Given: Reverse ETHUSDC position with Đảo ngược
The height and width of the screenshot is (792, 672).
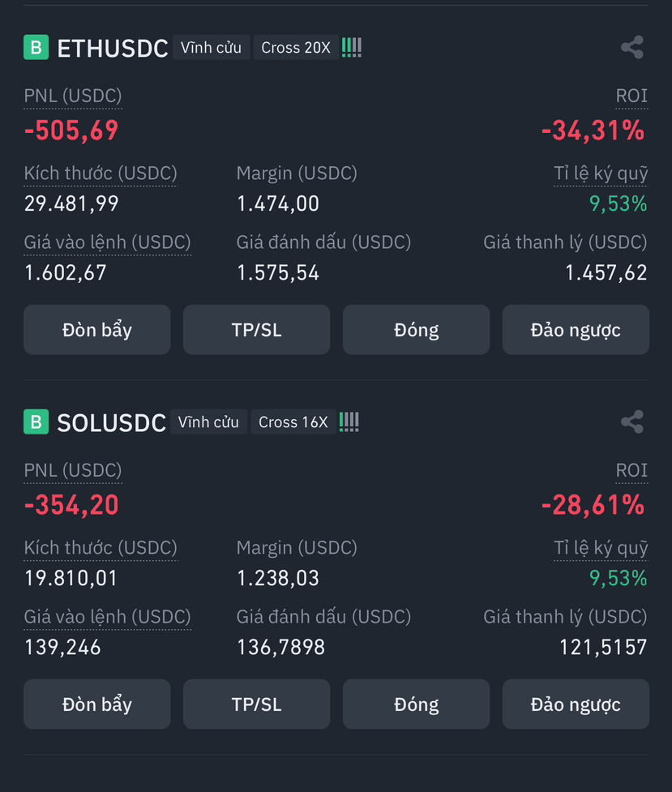Looking at the screenshot, I should [576, 330].
